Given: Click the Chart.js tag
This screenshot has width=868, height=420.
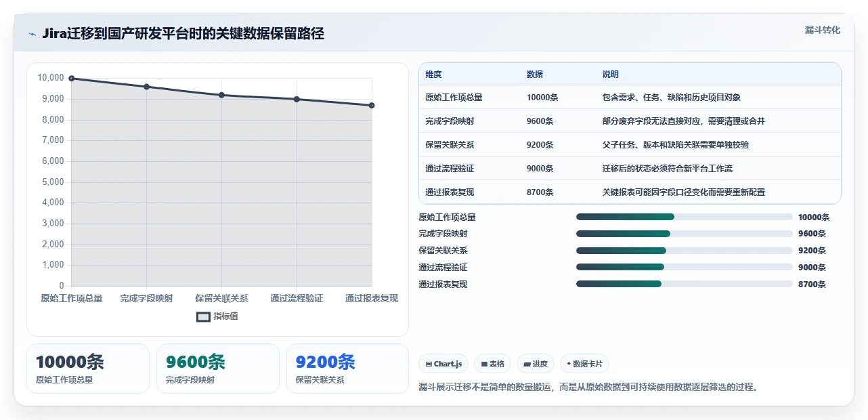Looking at the screenshot, I should (443, 364).
